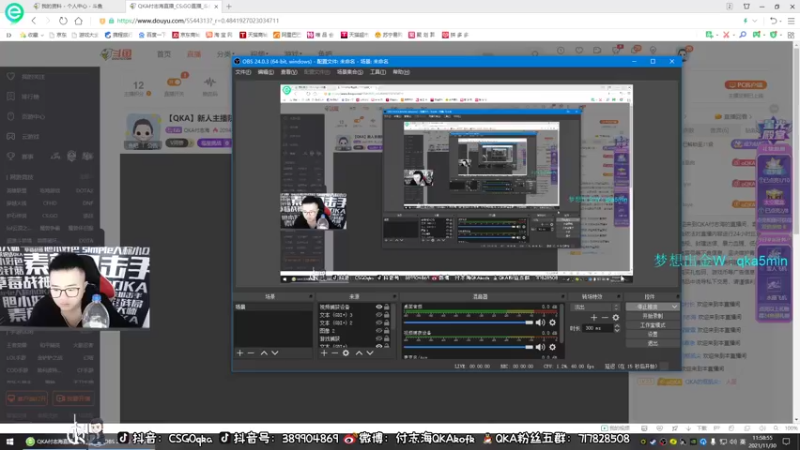Click 开始录制 start recording button
This screenshot has width=800, height=450.
coord(653,316)
